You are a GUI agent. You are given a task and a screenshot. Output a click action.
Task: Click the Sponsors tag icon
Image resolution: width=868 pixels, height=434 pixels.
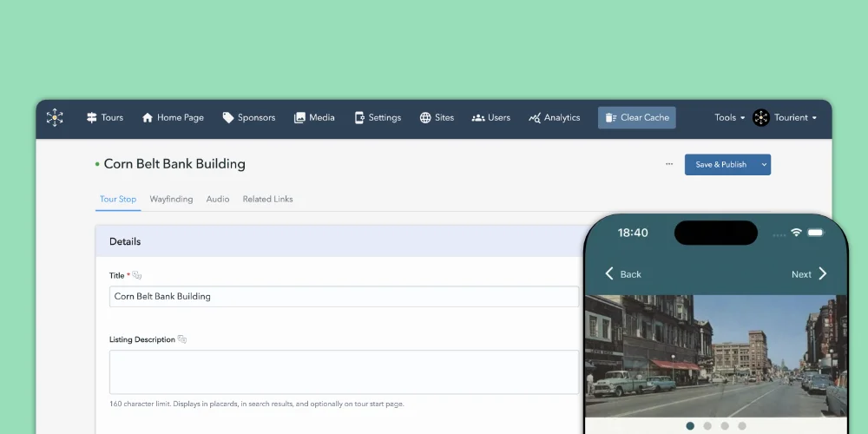pos(228,117)
